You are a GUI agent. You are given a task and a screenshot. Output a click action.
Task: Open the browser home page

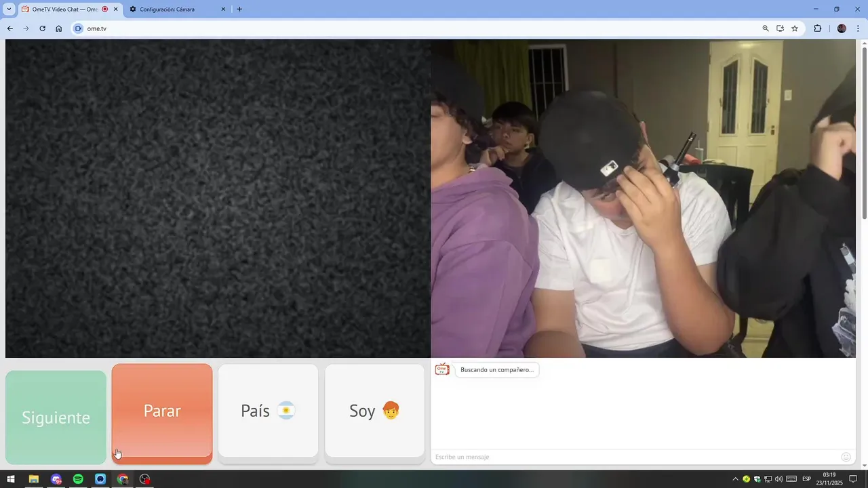point(59,28)
